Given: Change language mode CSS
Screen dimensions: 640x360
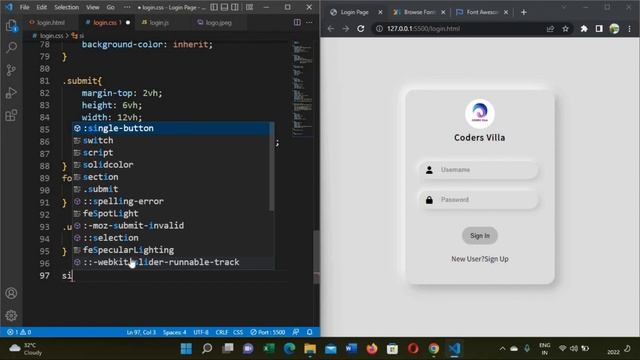Looking at the screenshot, I should tap(238, 332).
